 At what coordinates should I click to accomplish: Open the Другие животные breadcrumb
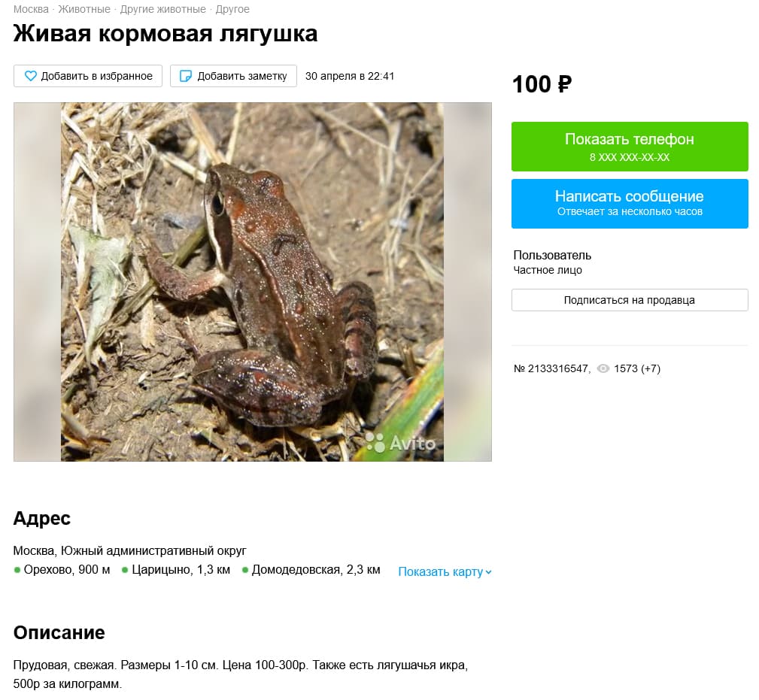click(162, 9)
